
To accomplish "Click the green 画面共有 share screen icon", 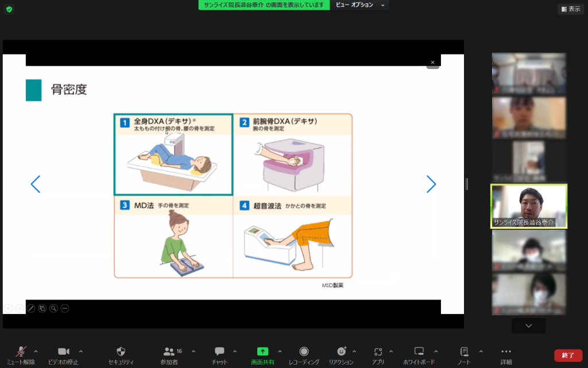I will (262, 351).
